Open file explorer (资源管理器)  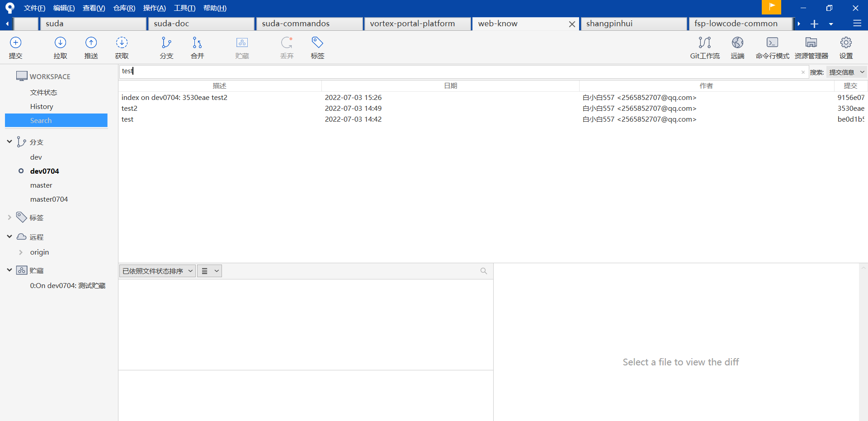click(811, 47)
